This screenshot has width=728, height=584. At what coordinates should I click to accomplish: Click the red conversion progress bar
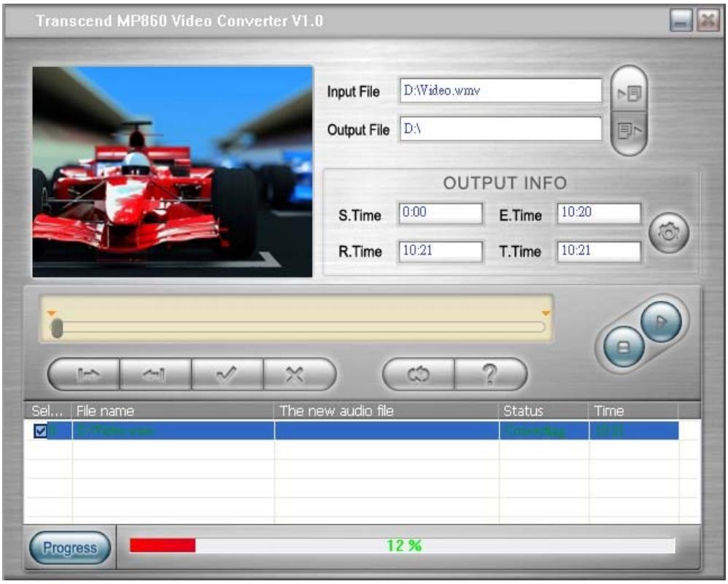point(163,545)
